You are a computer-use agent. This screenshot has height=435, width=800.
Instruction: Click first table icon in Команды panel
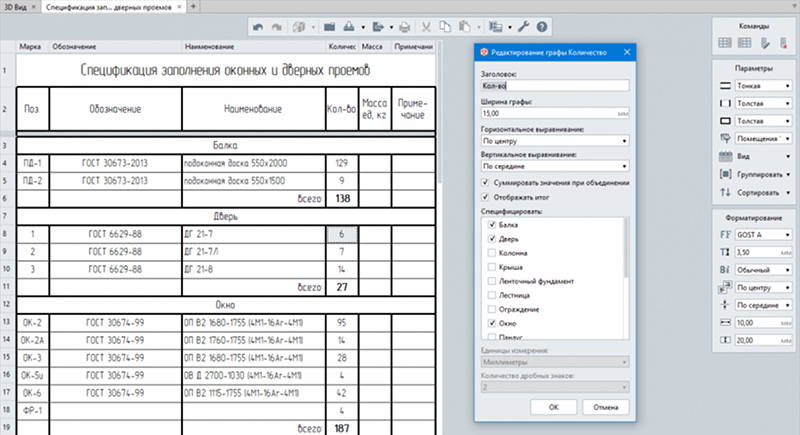(725, 43)
